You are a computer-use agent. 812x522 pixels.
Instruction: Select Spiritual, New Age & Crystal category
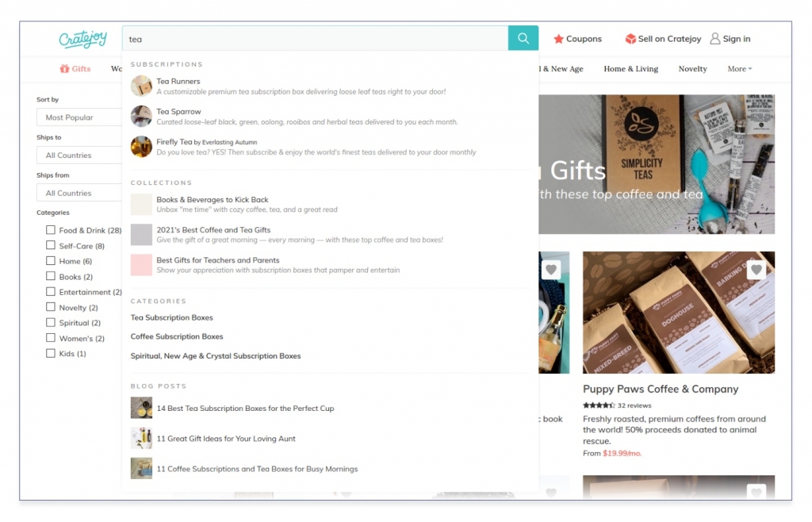[216, 355]
